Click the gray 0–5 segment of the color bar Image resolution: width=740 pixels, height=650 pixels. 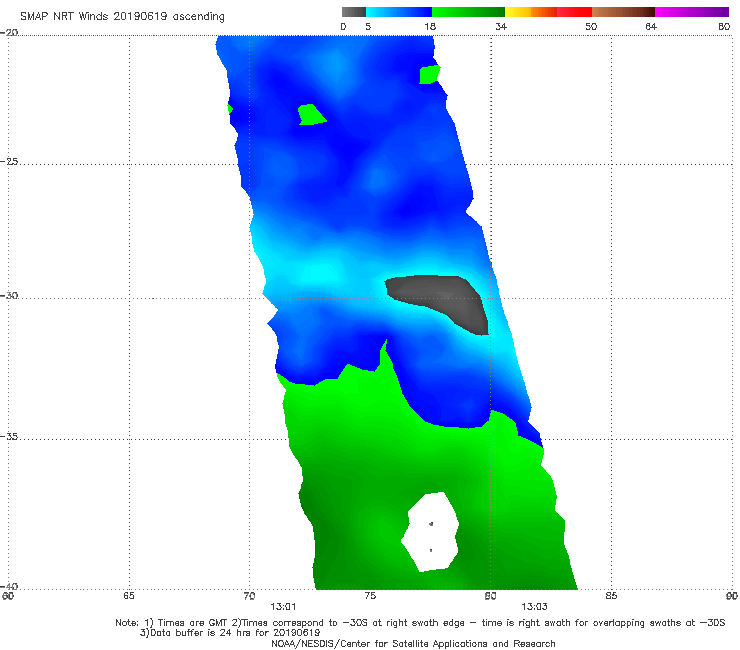[x=354, y=12]
